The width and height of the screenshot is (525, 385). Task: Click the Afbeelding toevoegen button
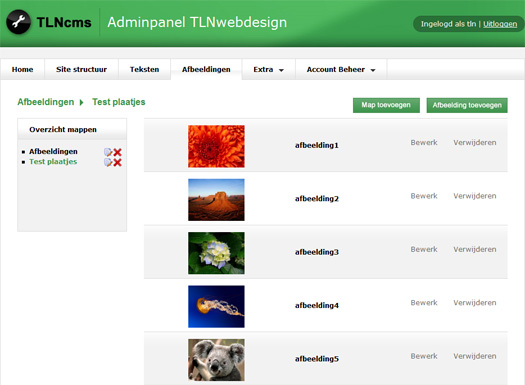(467, 105)
